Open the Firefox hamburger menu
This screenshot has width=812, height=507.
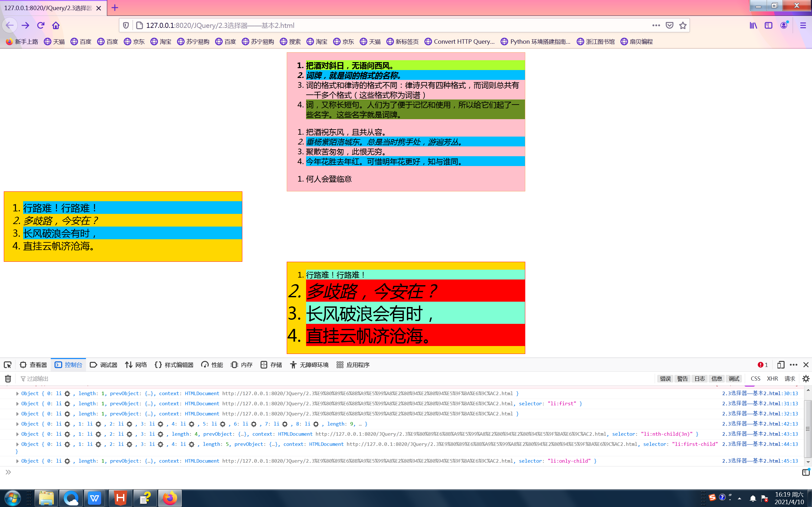[803, 25]
